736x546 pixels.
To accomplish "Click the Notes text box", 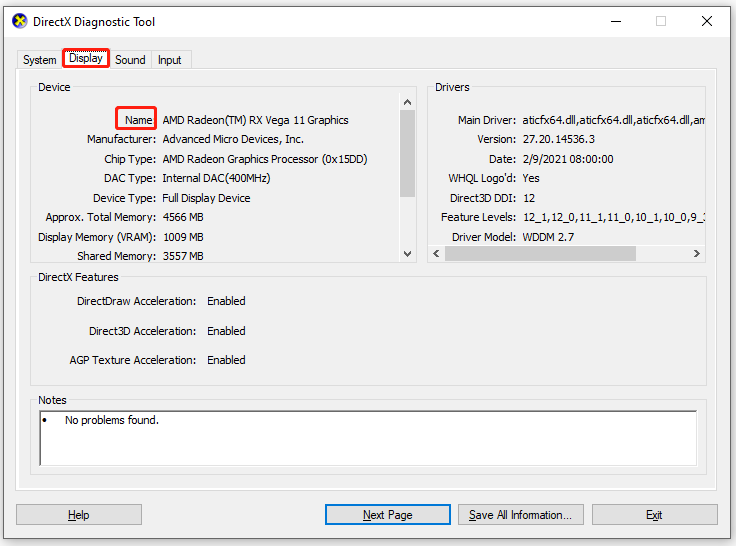I will [368, 438].
